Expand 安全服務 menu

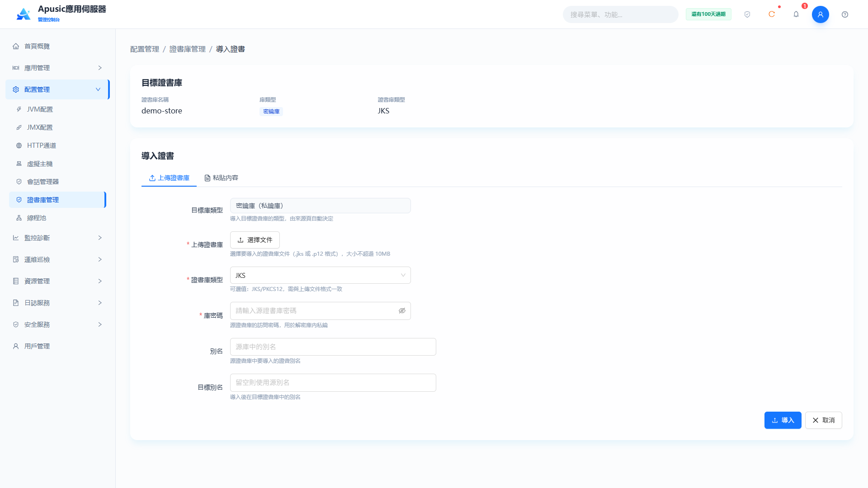click(x=58, y=324)
